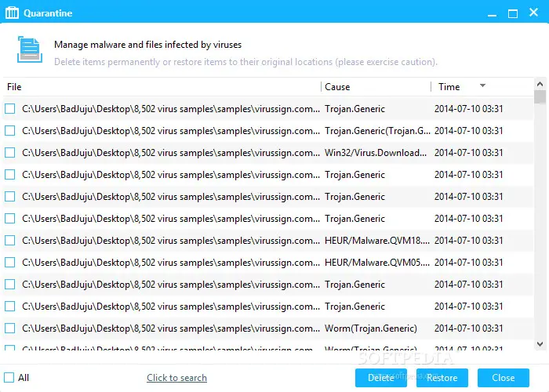549x392 pixels.
Task: Open the Click to search link
Action: click(176, 378)
